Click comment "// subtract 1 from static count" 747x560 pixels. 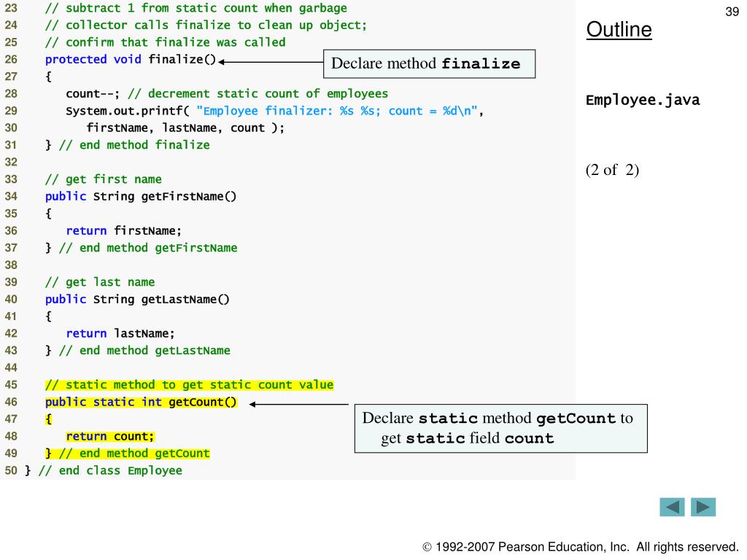point(196,8)
